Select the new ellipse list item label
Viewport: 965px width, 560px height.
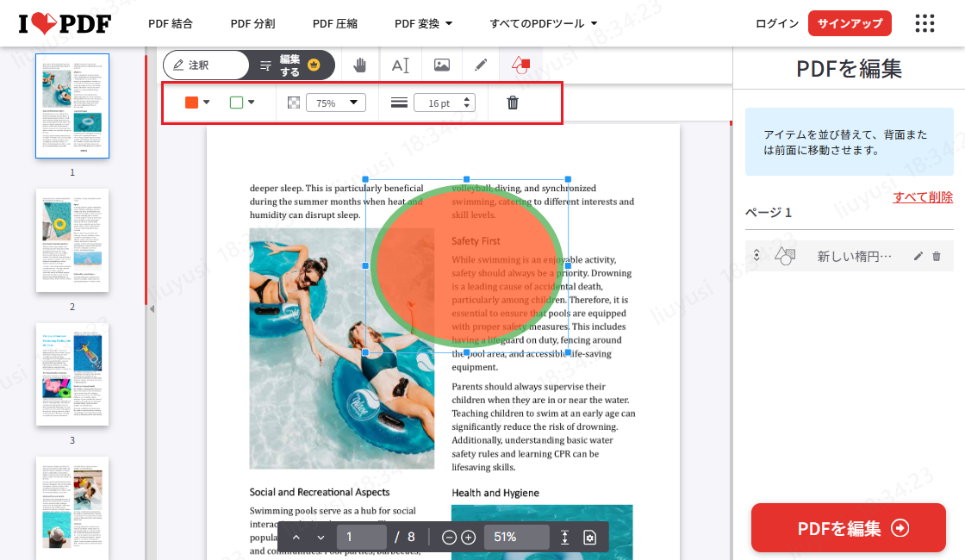pos(854,256)
